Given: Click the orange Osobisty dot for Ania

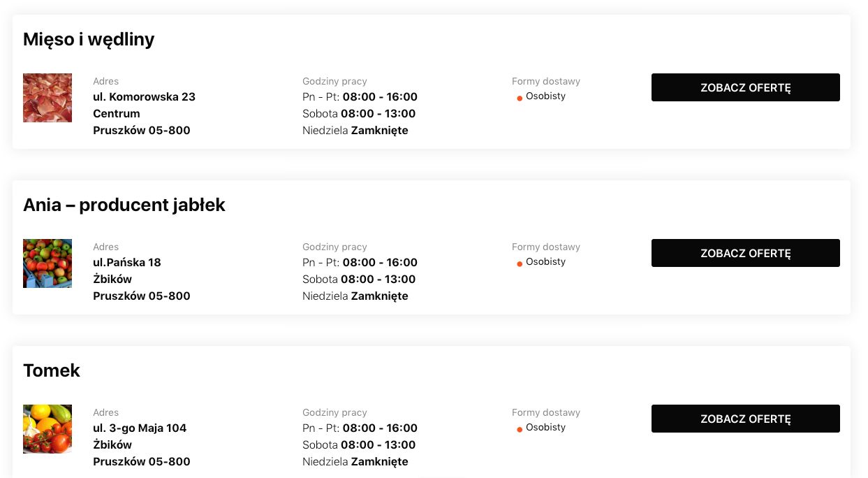Looking at the screenshot, I should click(520, 264).
